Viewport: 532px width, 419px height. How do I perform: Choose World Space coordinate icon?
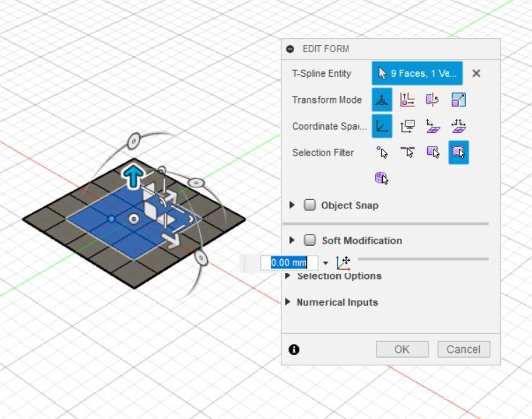coord(382,126)
